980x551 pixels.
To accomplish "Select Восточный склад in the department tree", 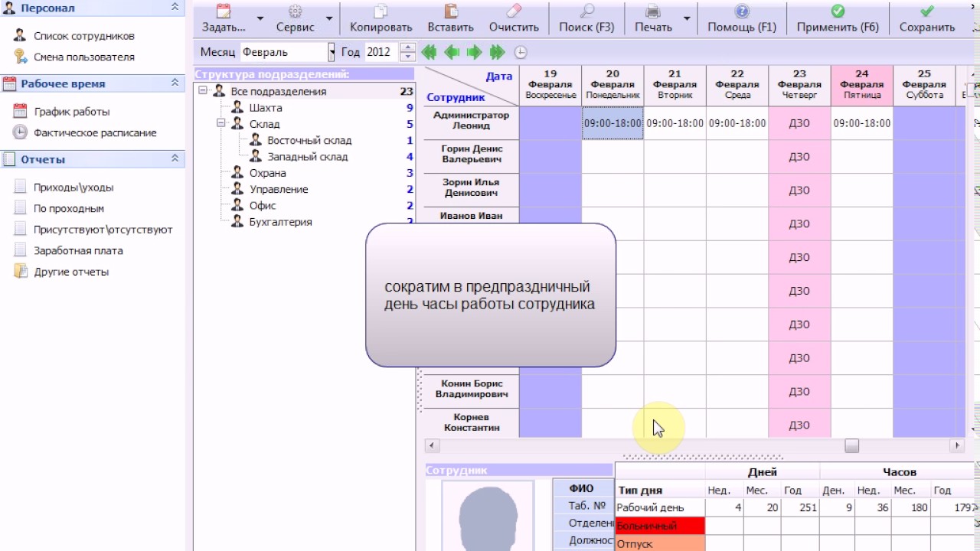I will tap(309, 141).
